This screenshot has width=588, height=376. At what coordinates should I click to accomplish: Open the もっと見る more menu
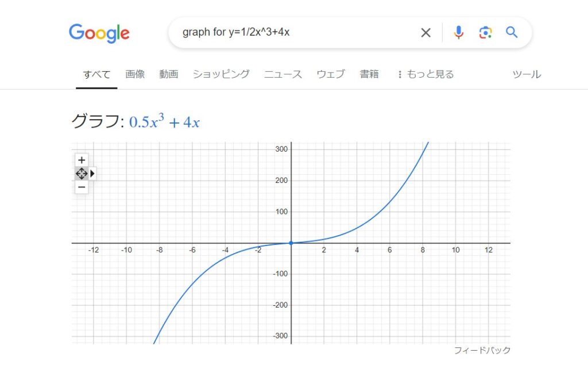click(425, 74)
